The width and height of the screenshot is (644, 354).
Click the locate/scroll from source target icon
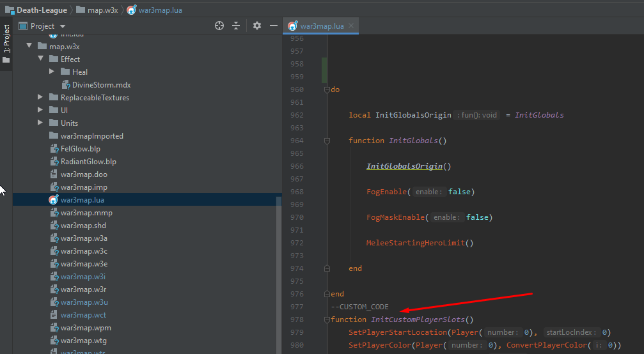(x=219, y=26)
